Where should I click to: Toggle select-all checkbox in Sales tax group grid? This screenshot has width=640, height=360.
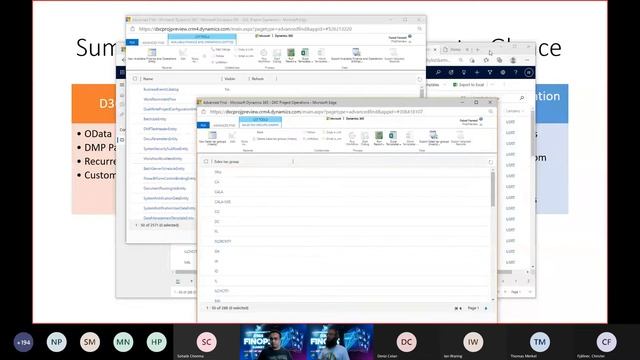point(206,162)
